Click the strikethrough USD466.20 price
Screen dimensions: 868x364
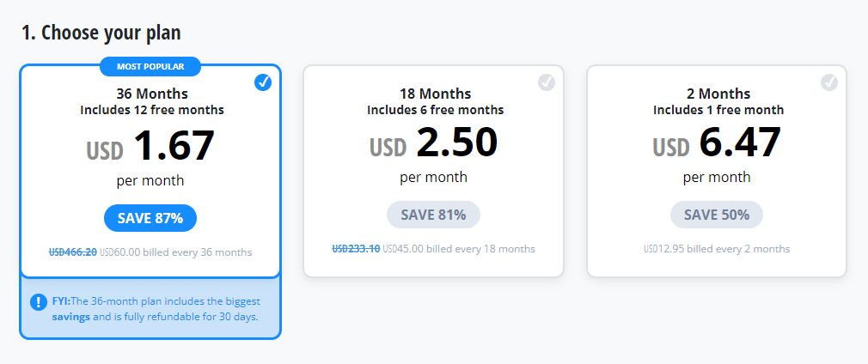(x=73, y=252)
